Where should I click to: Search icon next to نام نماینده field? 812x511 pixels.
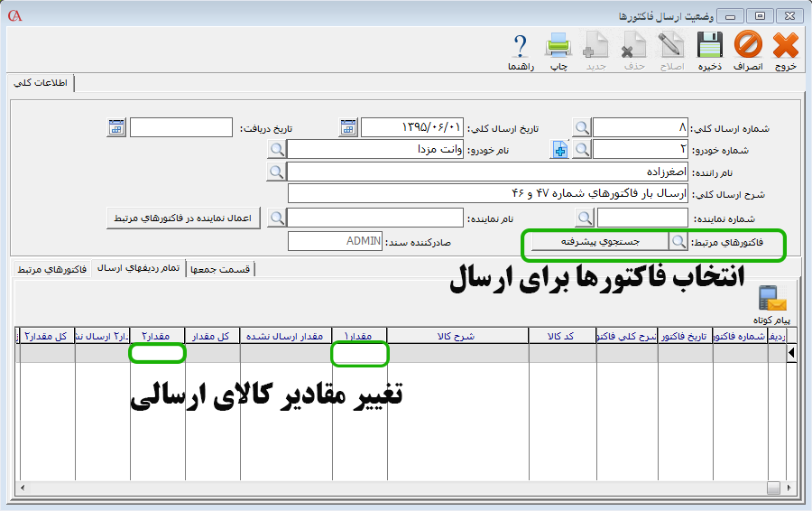(x=277, y=218)
